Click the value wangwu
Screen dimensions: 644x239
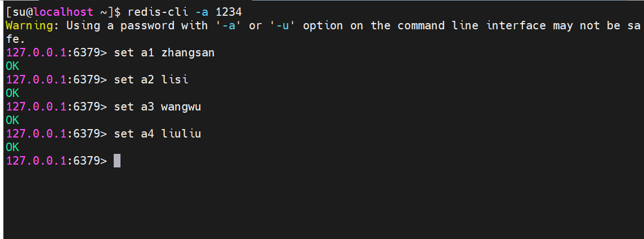click(181, 107)
